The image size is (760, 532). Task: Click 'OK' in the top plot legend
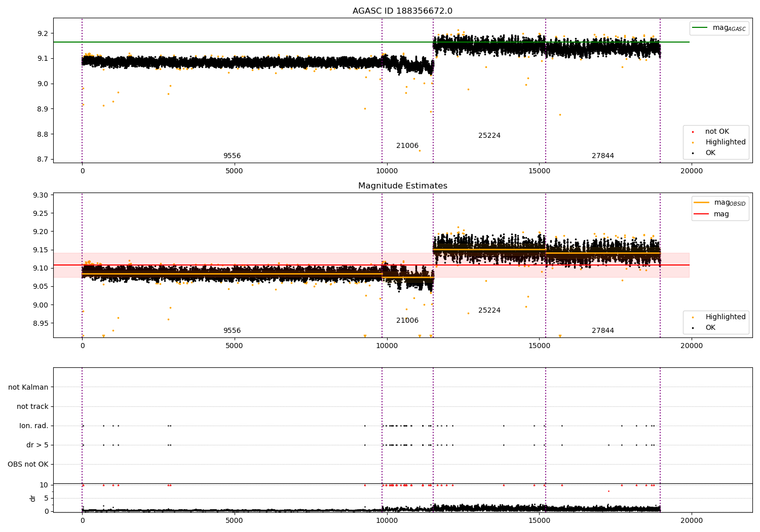pos(704,153)
